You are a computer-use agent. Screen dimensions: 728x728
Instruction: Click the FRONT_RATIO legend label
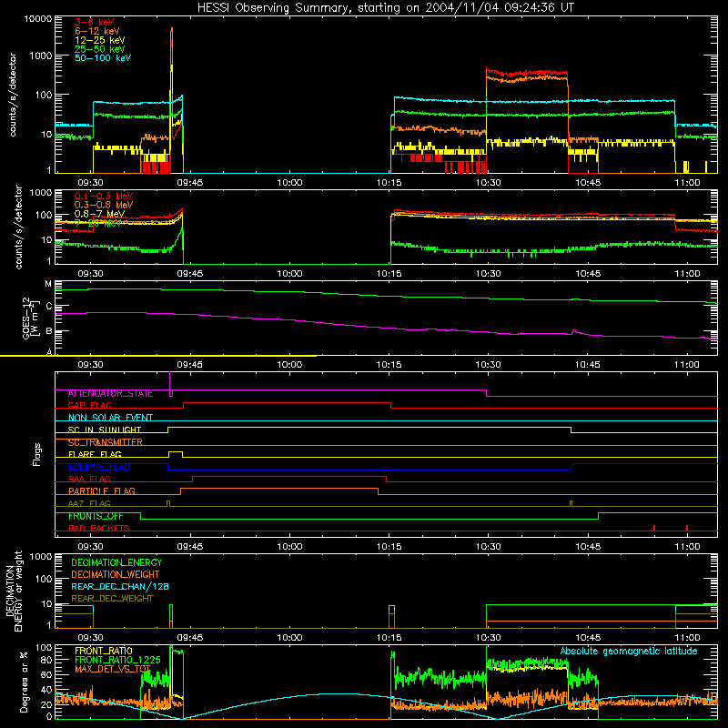click(x=104, y=651)
